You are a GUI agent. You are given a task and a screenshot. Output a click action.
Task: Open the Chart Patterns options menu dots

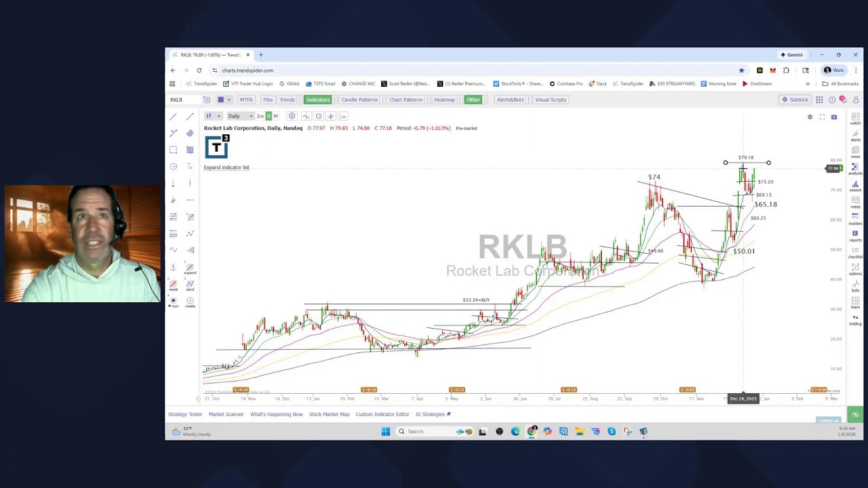pos(427,100)
